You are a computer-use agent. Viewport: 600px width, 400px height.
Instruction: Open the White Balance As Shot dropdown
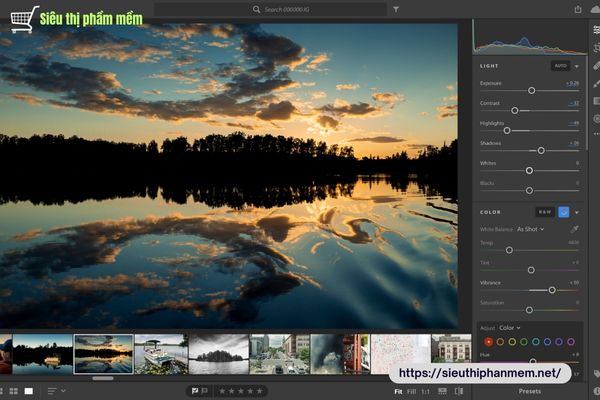pyautogui.click(x=530, y=229)
